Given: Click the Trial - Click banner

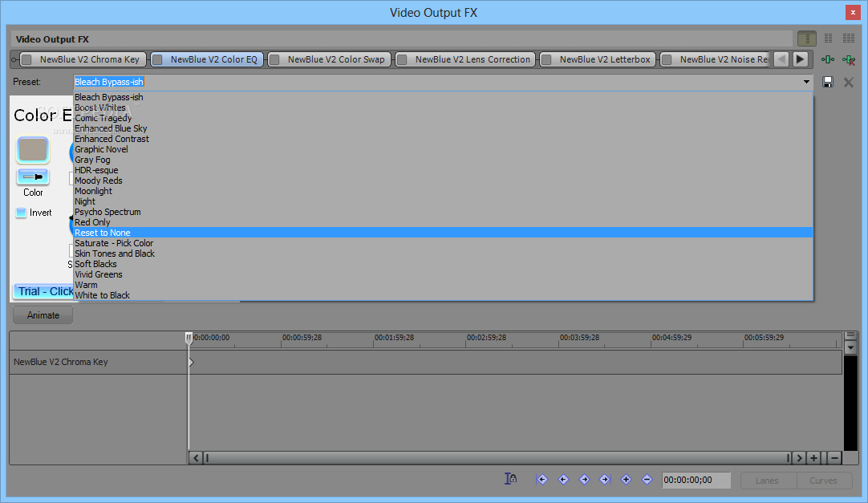Looking at the screenshot, I should pos(43,291).
